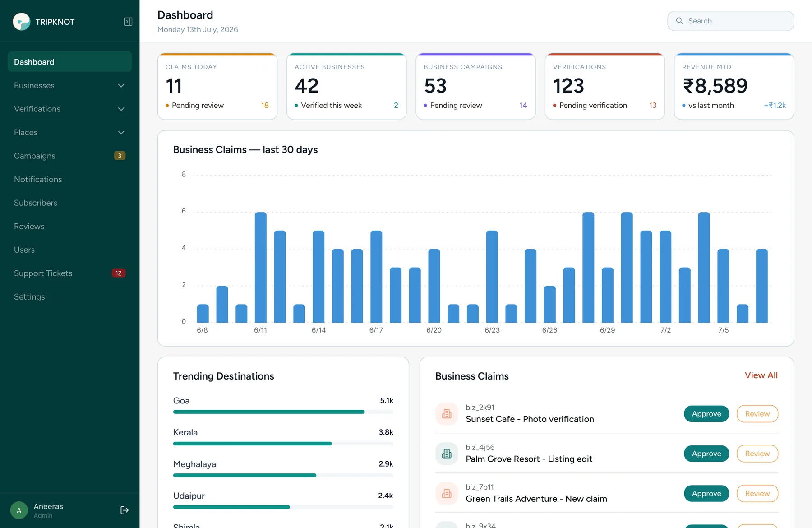Screen dimensions: 812x528
Task: Click the 6/29 bar in chart
Action: click(608, 295)
